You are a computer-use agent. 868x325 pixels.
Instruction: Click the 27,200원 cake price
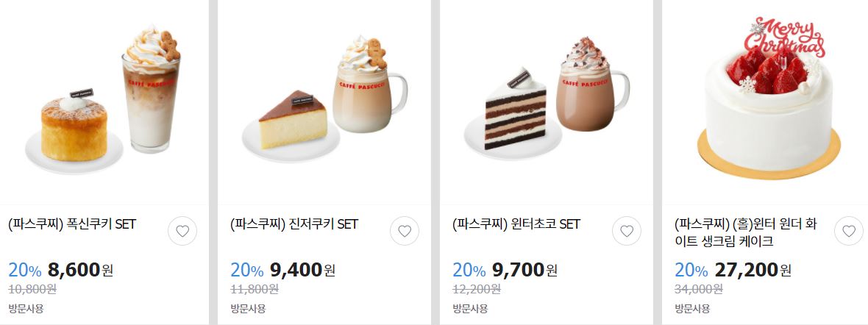[x=753, y=270]
